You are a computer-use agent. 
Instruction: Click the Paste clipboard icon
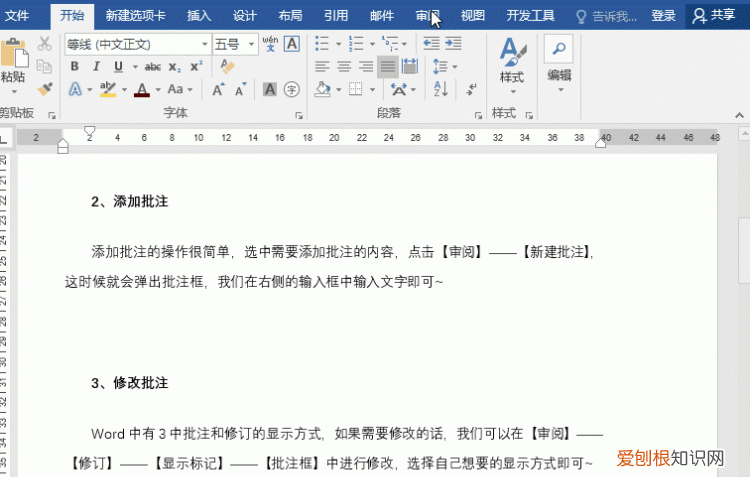tap(14, 53)
